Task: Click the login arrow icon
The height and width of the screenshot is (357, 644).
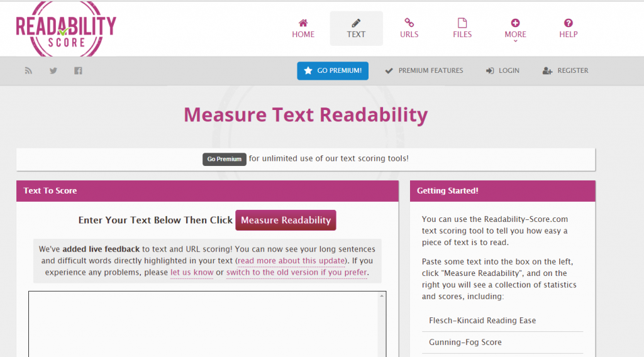Action: click(489, 70)
